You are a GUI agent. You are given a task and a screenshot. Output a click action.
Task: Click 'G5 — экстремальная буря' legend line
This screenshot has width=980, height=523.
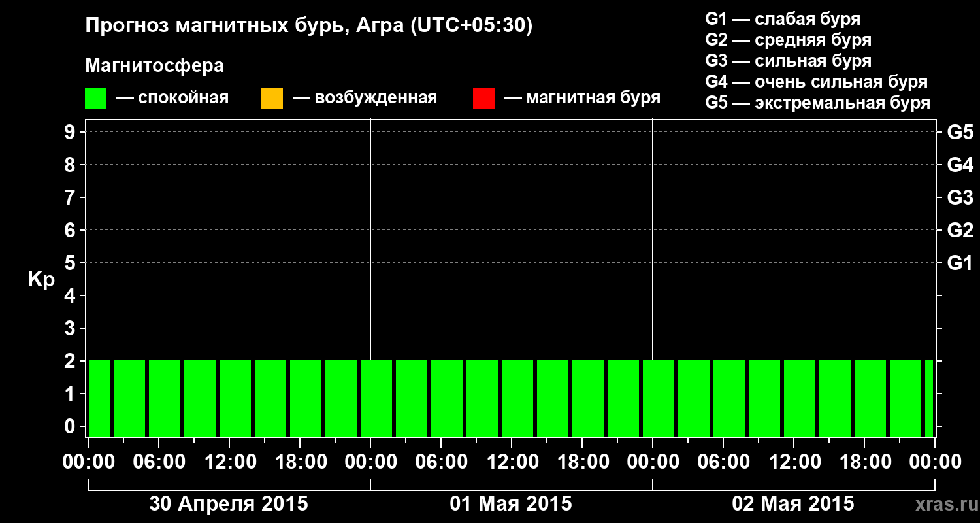[x=817, y=103]
